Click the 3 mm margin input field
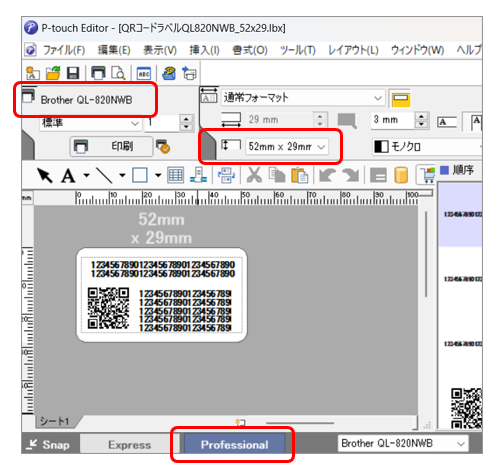504x476 pixels. [x=392, y=120]
